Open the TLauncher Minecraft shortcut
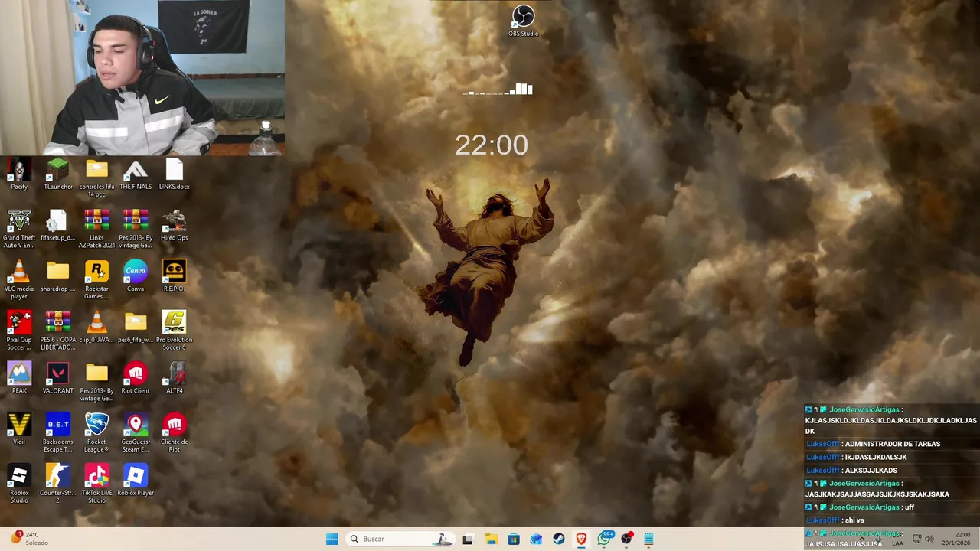The height and width of the screenshot is (551, 980). click(58, 174)
